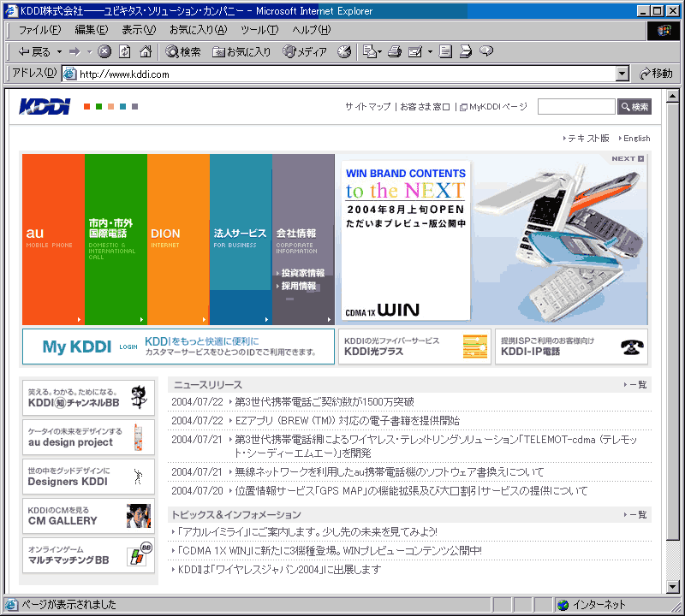Open the 検索 search toolbar button
685x616 pixels.
183,51
